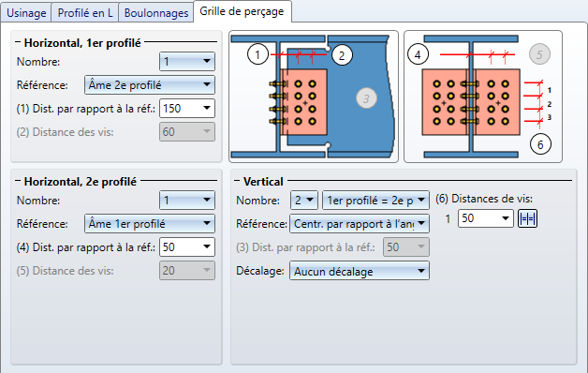The width and height of the screenshot is (588, 373).
Task: Click the left beam connection diagram
Action: pyautogui.click(x=314, y=97)
